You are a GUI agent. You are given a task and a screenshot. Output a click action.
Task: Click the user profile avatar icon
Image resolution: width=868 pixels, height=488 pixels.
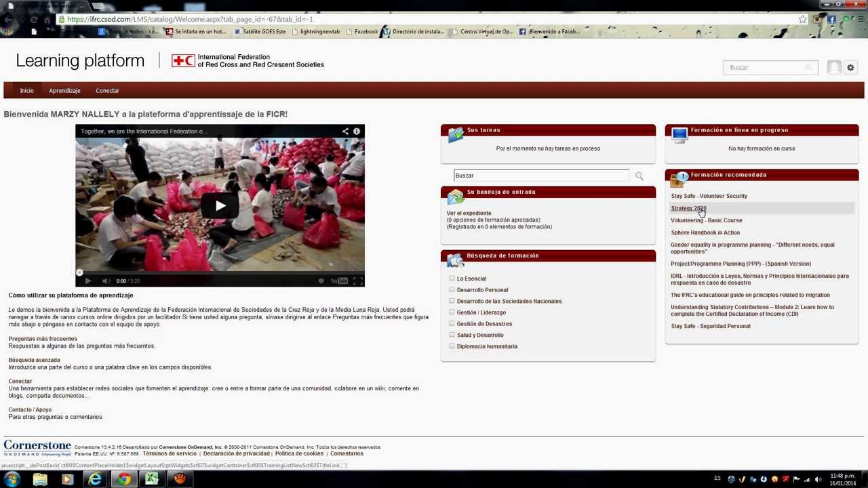point(834,67)
